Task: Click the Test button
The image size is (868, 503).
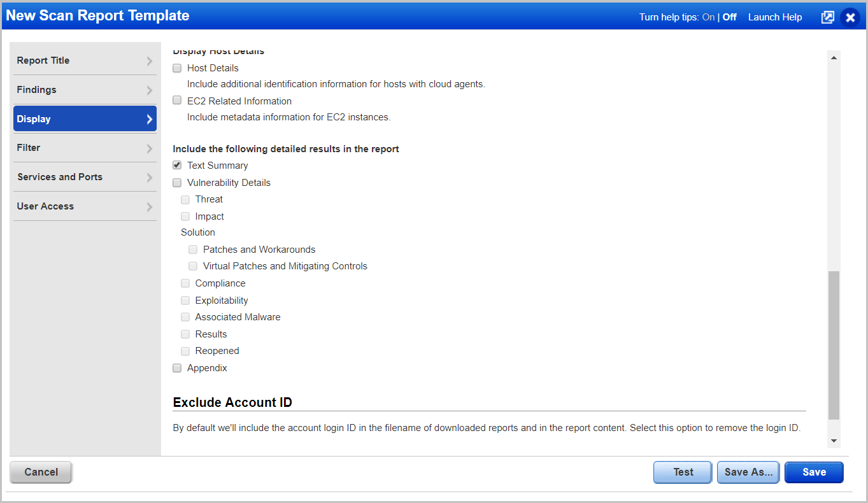Action: pyautogui.click(x=683, y=472)
